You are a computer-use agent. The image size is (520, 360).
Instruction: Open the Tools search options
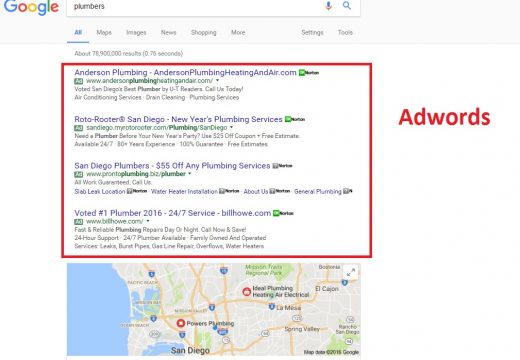345,32
